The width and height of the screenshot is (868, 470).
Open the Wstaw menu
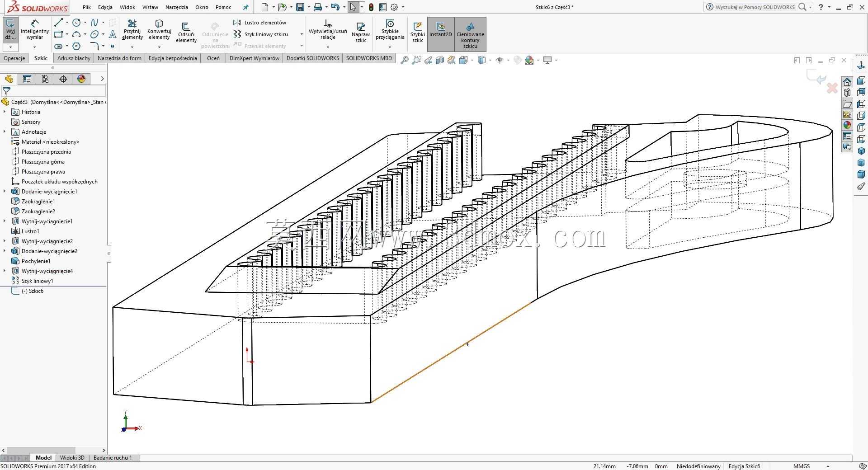pyautogui.click(x=150, y=7)
